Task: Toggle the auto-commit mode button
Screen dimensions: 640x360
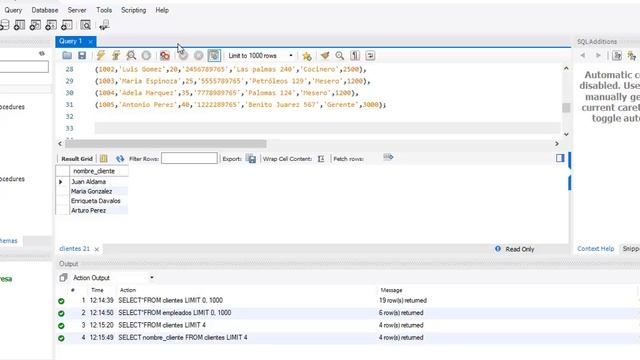Action: click(214, 56)
